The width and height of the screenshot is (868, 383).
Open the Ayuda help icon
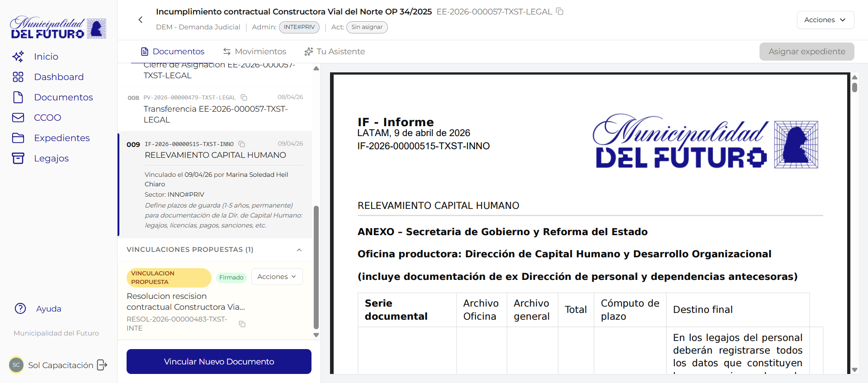click(x=20, y=308)
